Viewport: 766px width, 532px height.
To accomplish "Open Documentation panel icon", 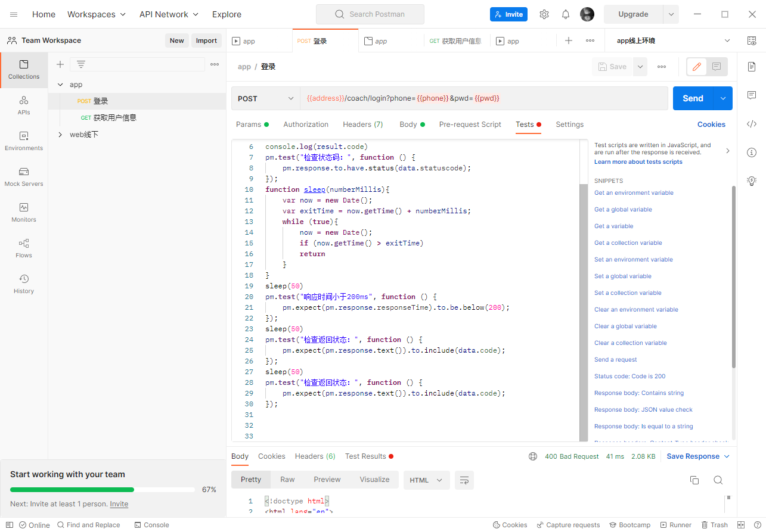I will 752,67.
